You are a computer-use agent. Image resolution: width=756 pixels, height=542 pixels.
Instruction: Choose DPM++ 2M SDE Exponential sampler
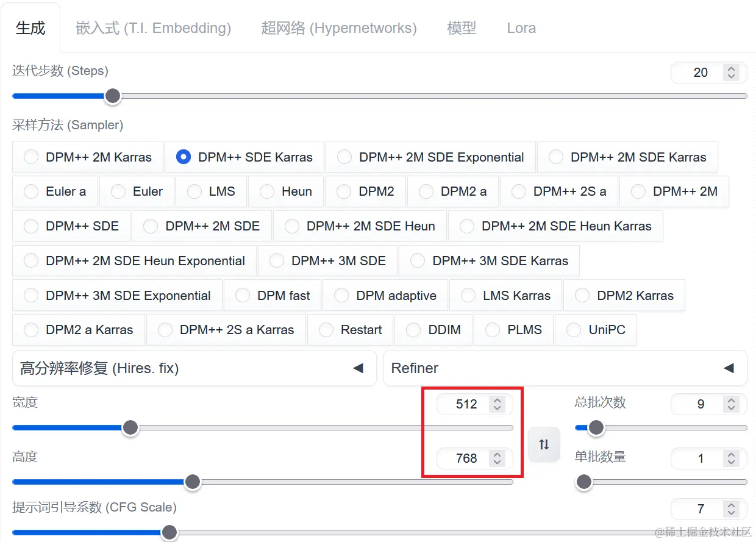(431, 157)
